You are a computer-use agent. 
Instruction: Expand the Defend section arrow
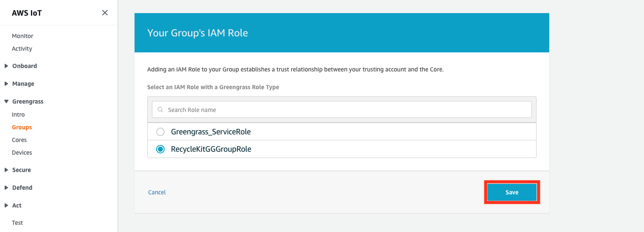tap(6, 188)
